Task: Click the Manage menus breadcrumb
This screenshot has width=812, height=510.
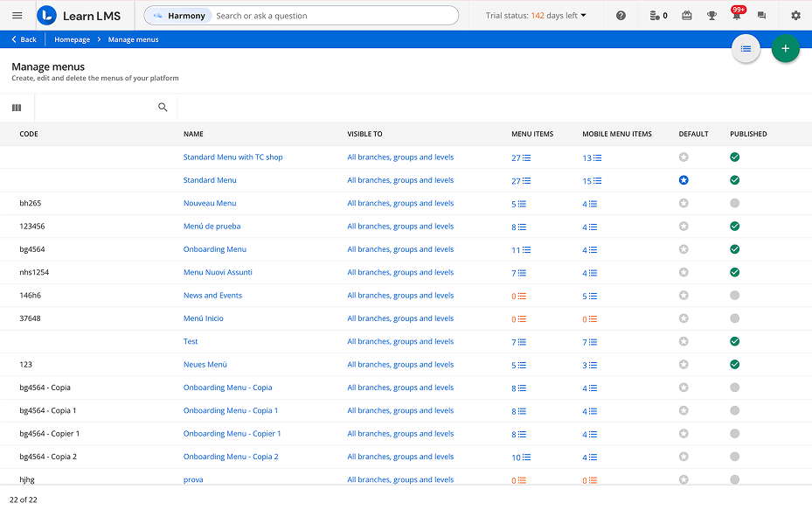Action: (x=133, y=39)
